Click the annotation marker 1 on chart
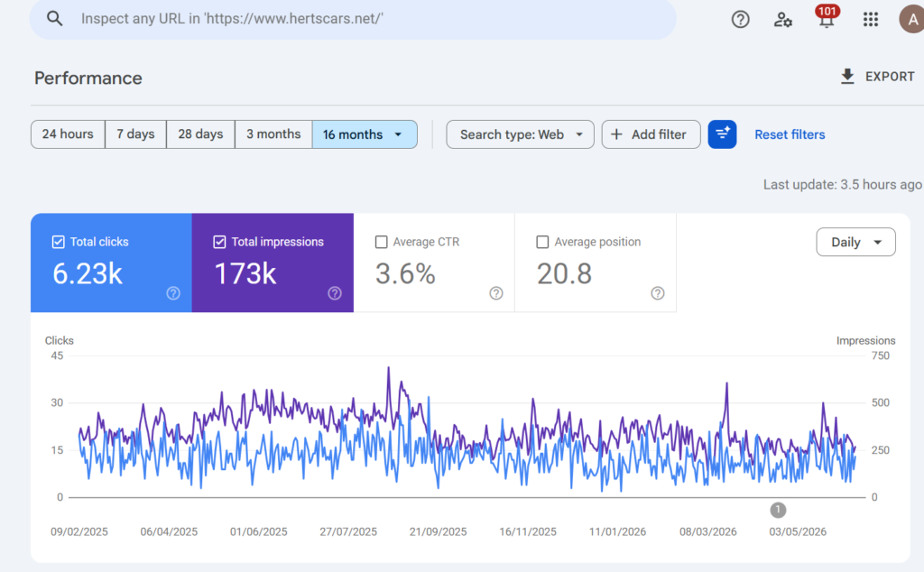 [778, 510]
